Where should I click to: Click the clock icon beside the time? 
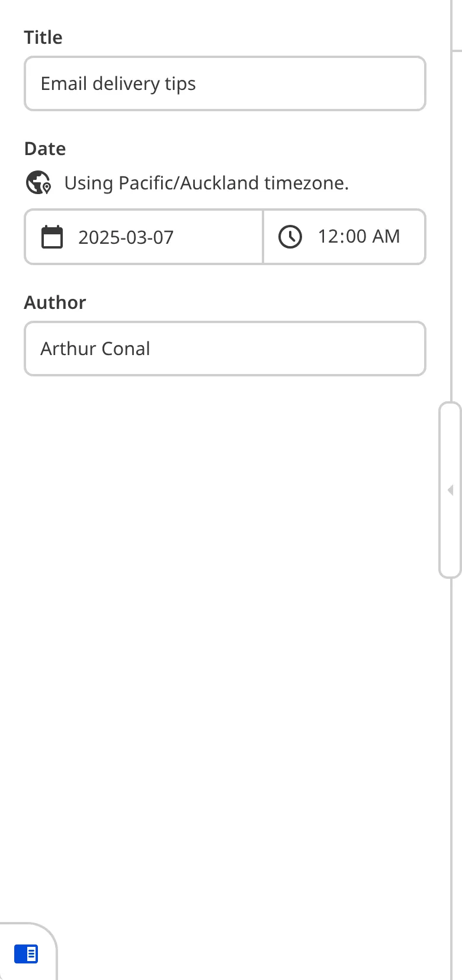290,237
